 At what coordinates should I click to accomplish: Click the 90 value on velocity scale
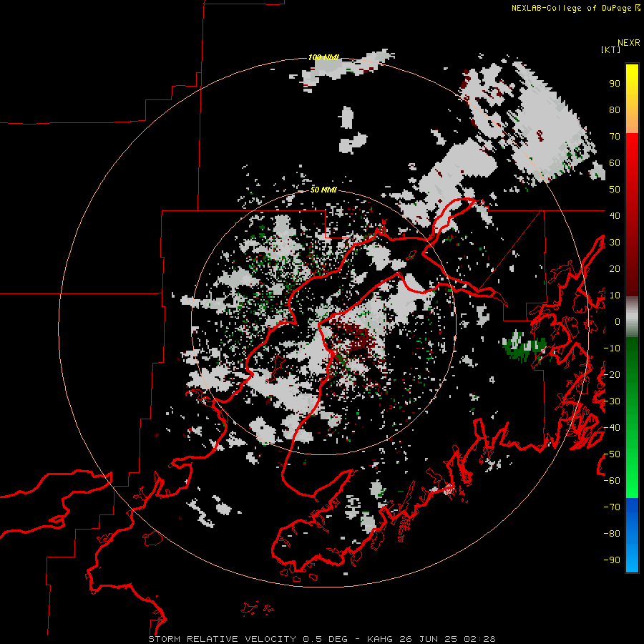pyautogui.click(x=615, y=84)
